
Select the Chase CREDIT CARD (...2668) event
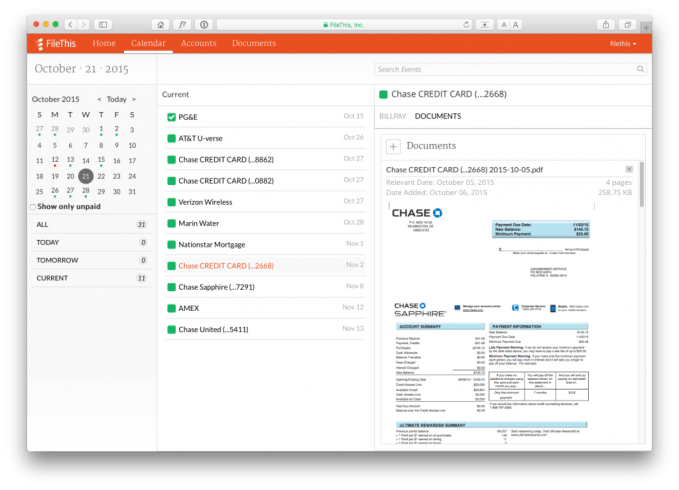[x=265, y=266]
